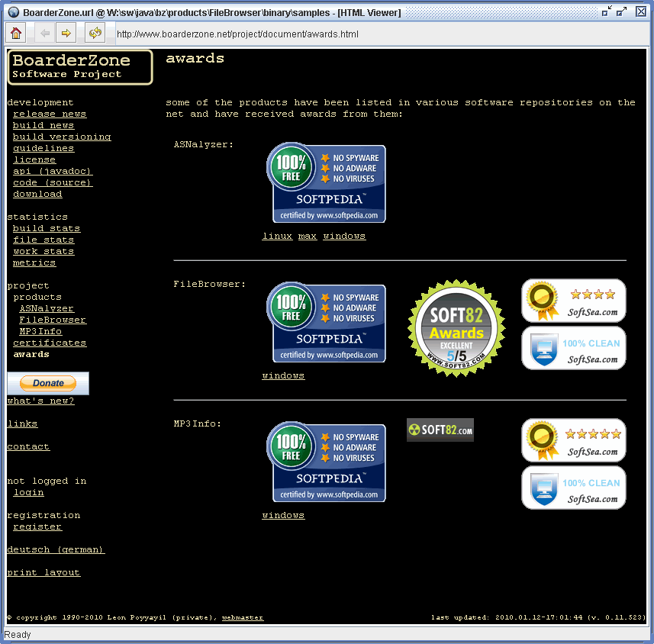Click the FileBrowser Softpedia badge
654x644 pixels.
pyautogui.click(x=326, y=323)
